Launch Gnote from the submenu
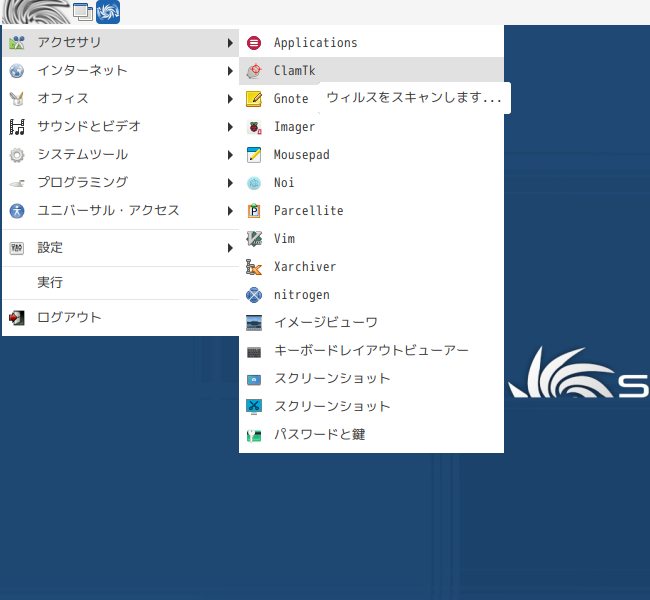The width and height of the screenshot is (650, 600). tap(278, 99)
